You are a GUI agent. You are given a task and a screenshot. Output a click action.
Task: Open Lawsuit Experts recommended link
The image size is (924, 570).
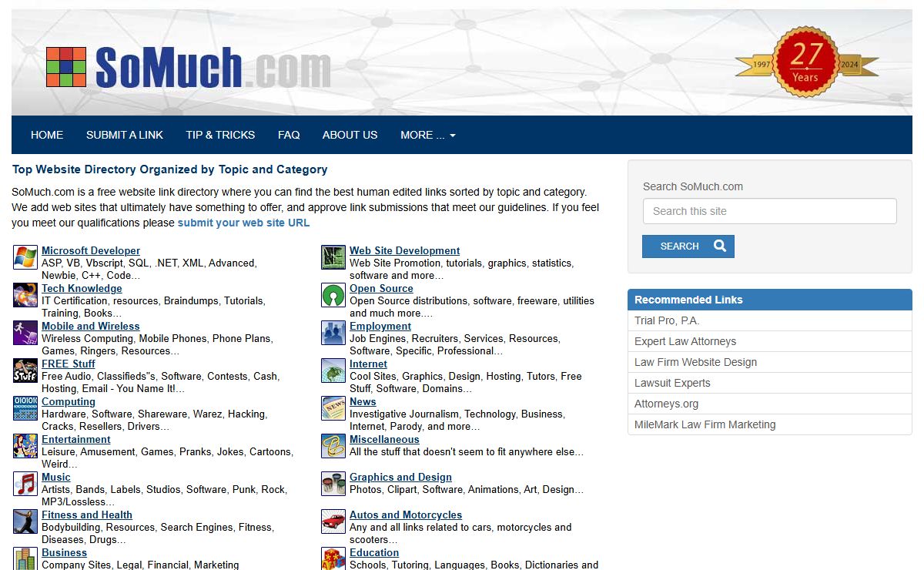click(x=672, y=383)
